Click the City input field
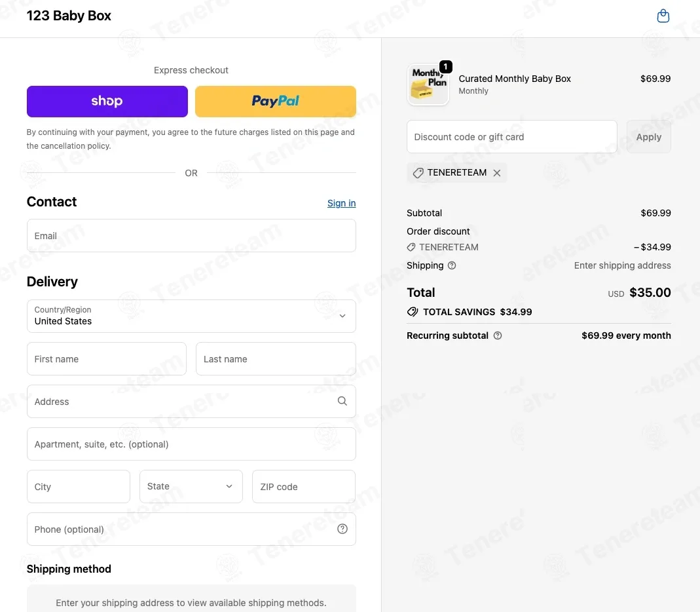Viewport: 700px width, 612px height. tap(79, 486)
